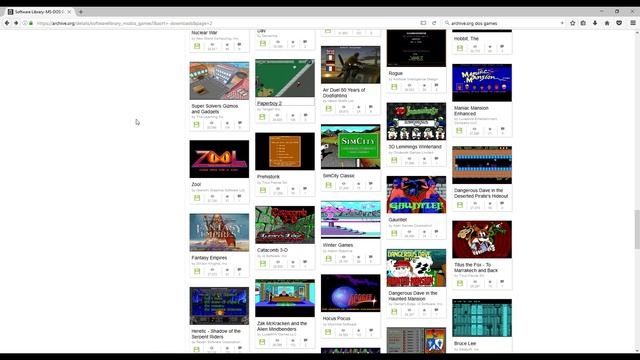The height and width of the screenshot is (360, 640).
Task: Open the Catacomb 3-D title link
Action: point(272,250)
